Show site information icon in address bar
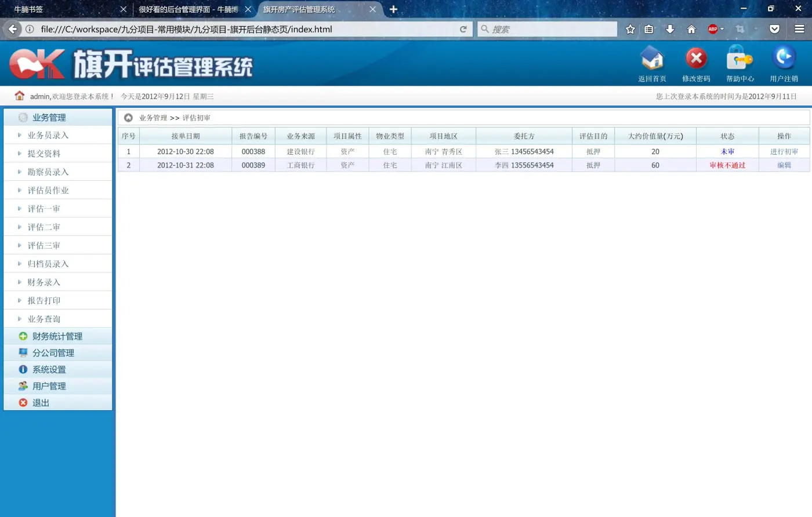The height and width of the screenshot is (517, 812). pyautogui.click(x=30, y=29)
